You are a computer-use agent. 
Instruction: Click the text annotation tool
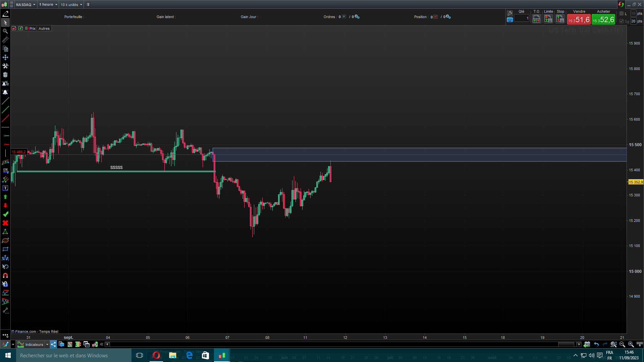click(5, 188)
